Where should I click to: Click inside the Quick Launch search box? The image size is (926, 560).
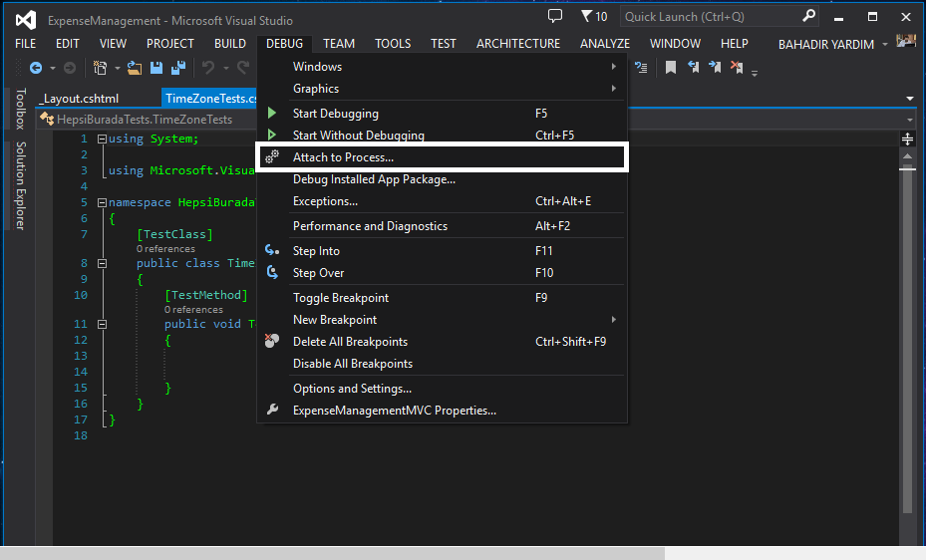[712, 17]
